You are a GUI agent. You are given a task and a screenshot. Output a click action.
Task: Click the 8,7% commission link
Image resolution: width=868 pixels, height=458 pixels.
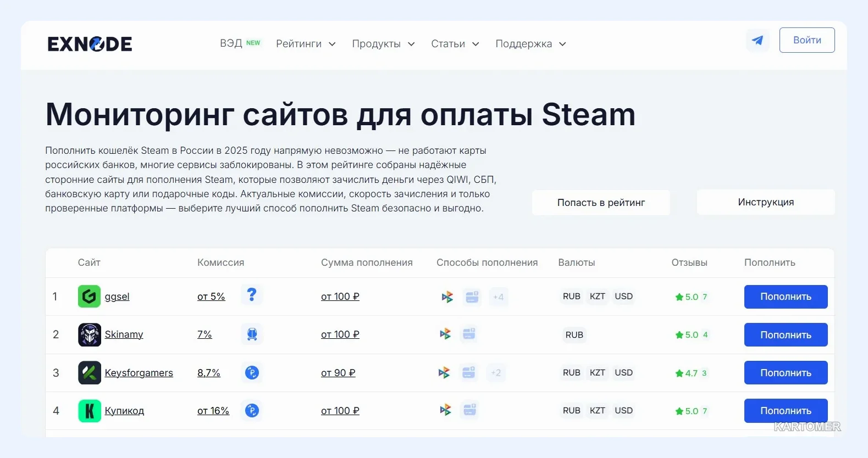point(209,373)
